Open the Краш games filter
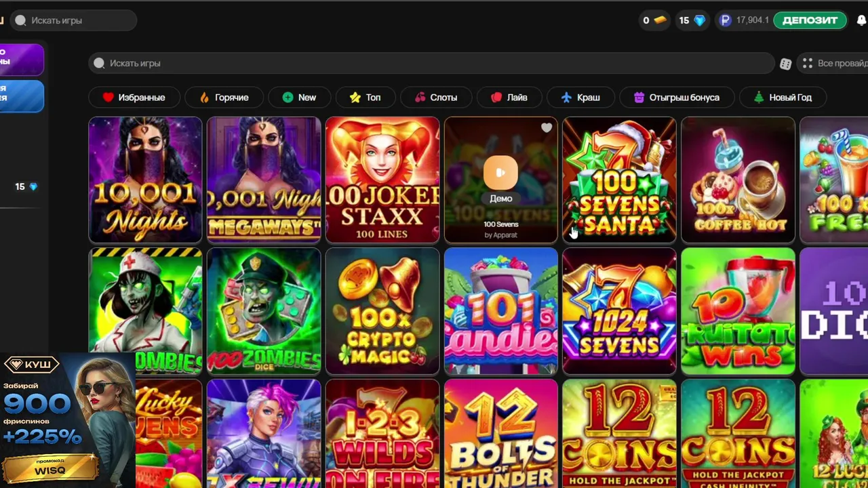The height and width of the screenshot is (488, 868). click(580, 98)
